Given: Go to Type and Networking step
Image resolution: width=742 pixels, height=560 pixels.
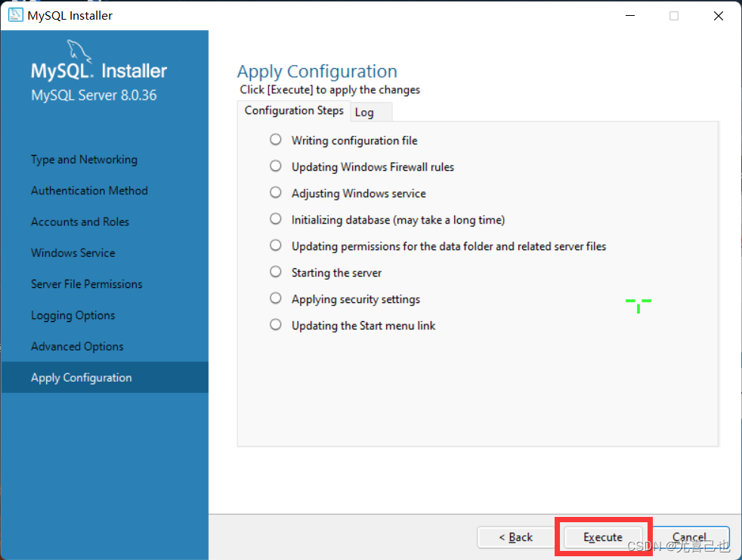Looking at the screenshot, I should click(x=84, y=159).
